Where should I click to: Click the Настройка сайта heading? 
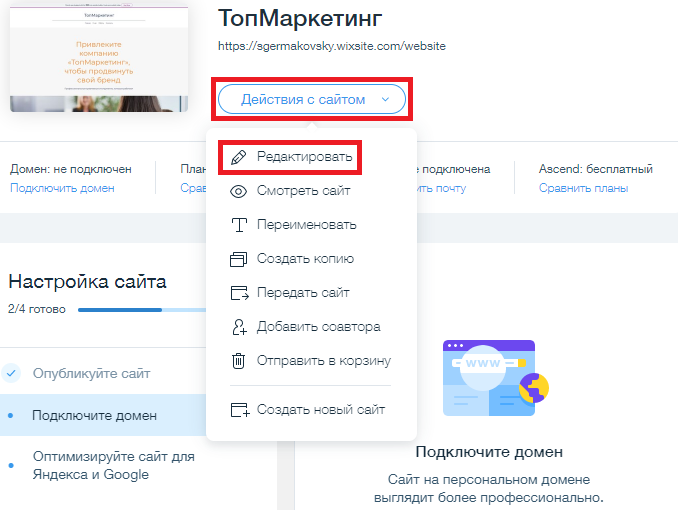click(88, 281)
